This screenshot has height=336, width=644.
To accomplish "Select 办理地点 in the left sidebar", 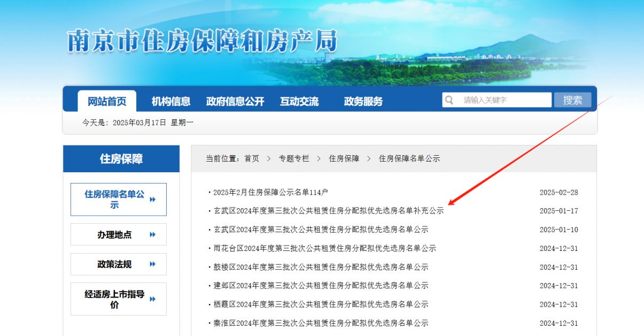I will point(114,234).
